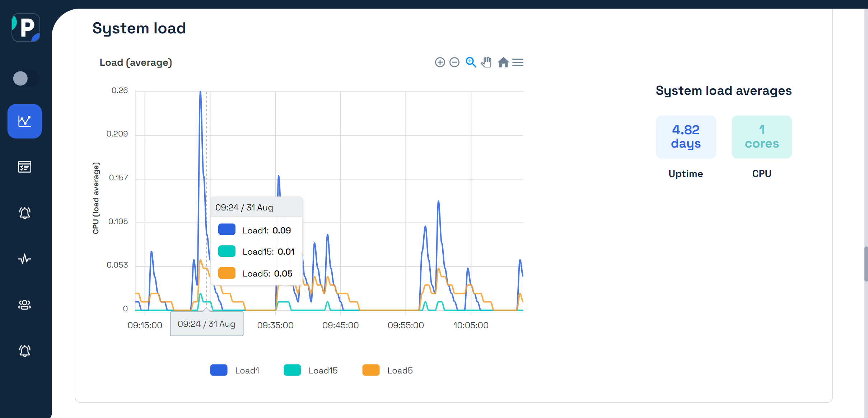Toggle the Load5 series legend label

(x=400, y=371)
